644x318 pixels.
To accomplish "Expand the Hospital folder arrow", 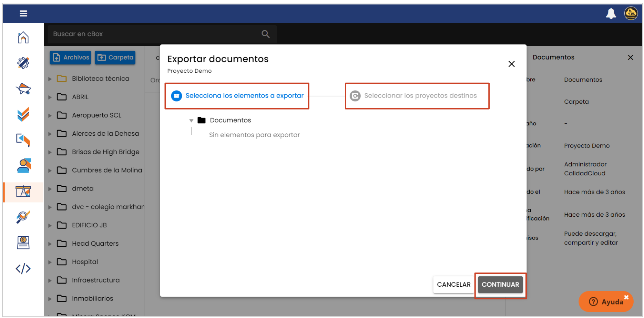I will tap(50, 262).
